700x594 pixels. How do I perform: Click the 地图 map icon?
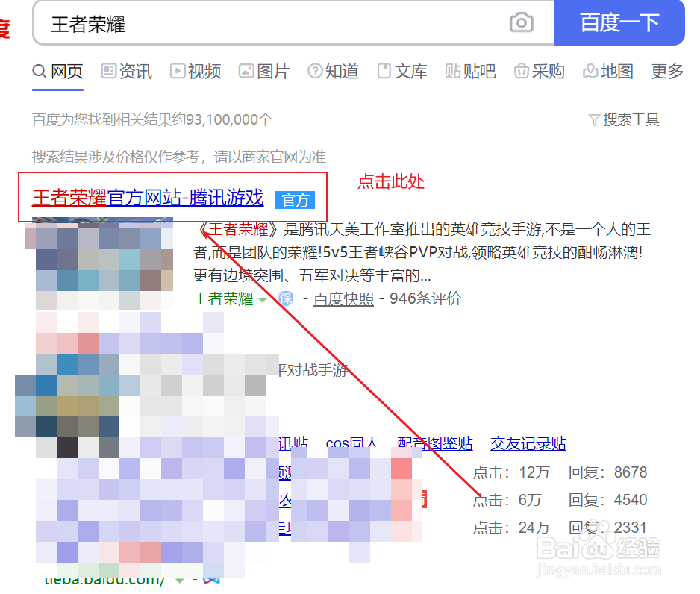[x=591, y=72]
